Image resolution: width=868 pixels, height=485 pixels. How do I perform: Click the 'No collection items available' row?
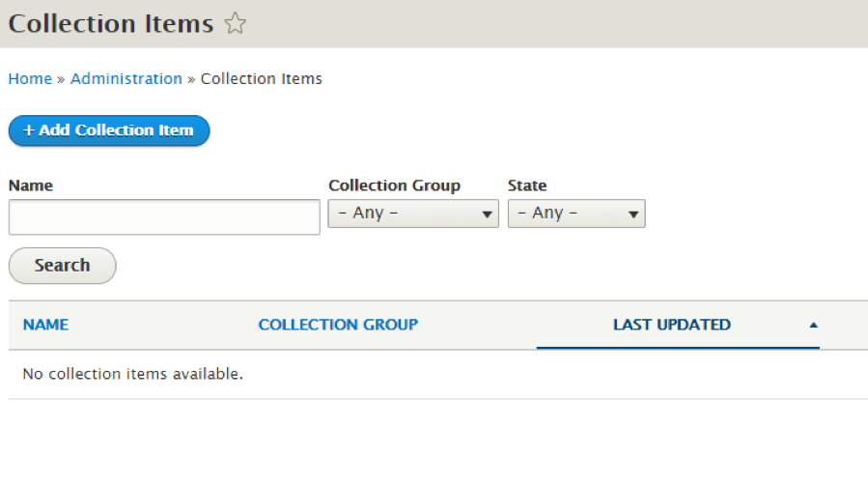(x=132, y=374)
